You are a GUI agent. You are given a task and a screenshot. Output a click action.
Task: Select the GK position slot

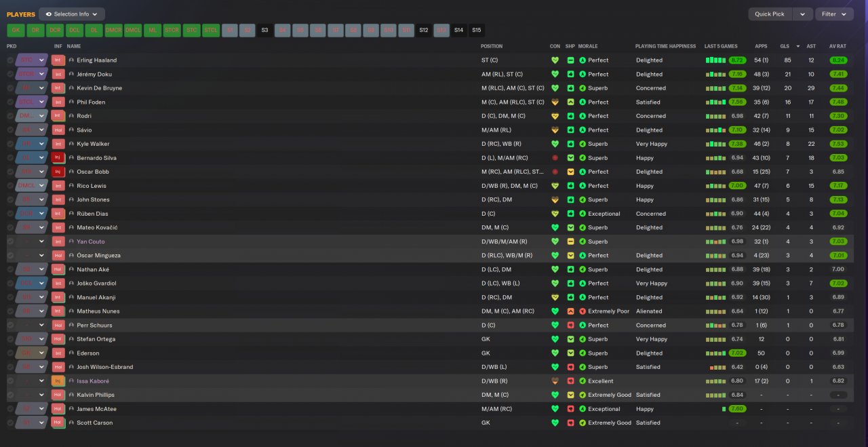16,30
